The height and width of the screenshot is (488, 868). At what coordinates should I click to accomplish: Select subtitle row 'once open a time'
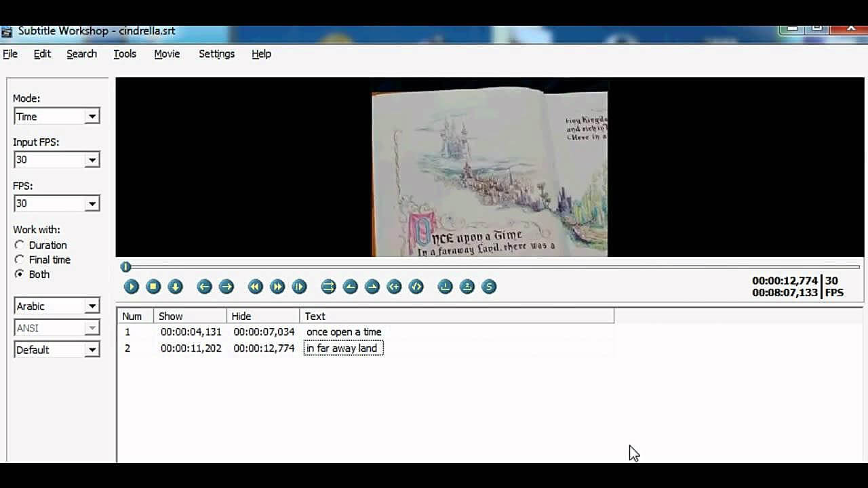pos(366,332)
